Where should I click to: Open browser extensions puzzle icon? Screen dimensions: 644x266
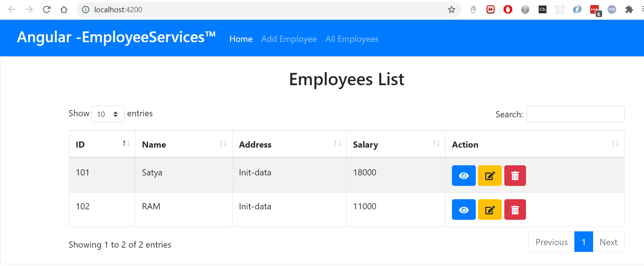[629, 10]
